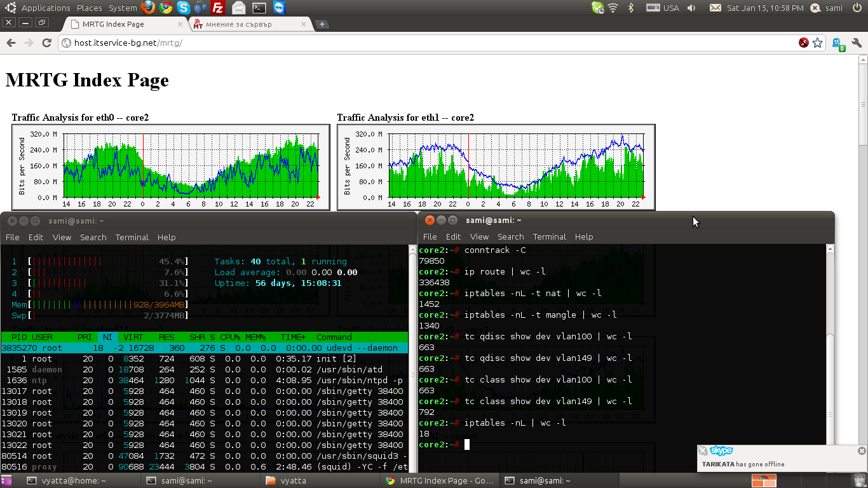868x488 pixels.
Task: Launch TeamViewer from the top panel
Action: coord(280,8)
